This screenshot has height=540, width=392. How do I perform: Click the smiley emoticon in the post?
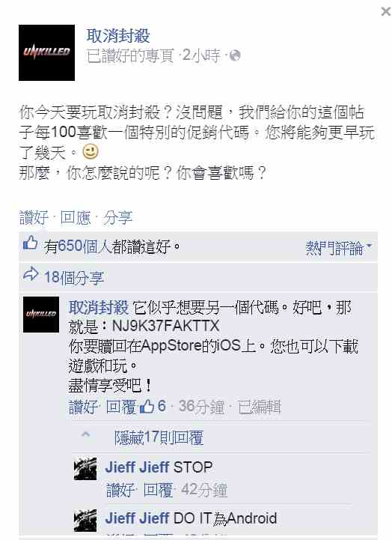click(x=90, y=152)
